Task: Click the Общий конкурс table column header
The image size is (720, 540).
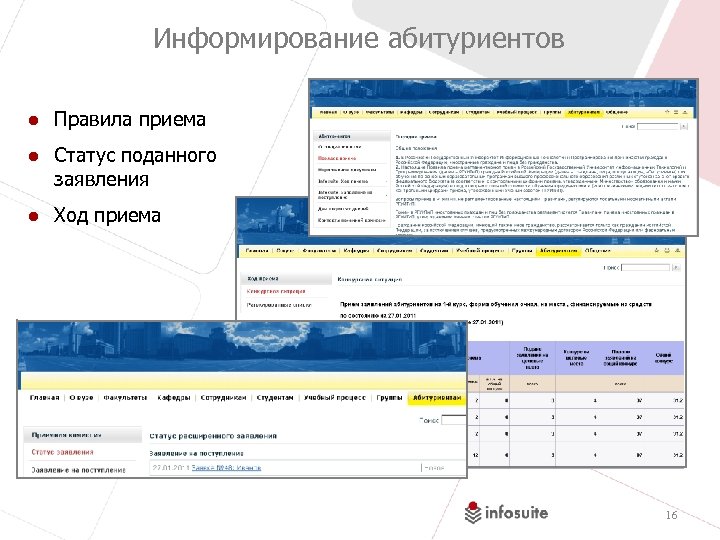Action: pyautogui.click(x=664, y=358)
